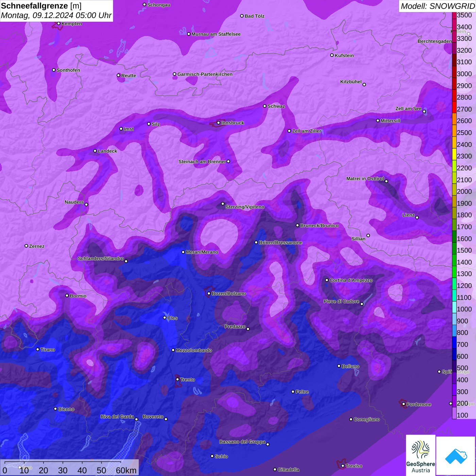Image resolution: width=476 pixels, height=476 pixels.
Task: Click the Schneefallgrenze [m] title
Action: coord(41,6)
